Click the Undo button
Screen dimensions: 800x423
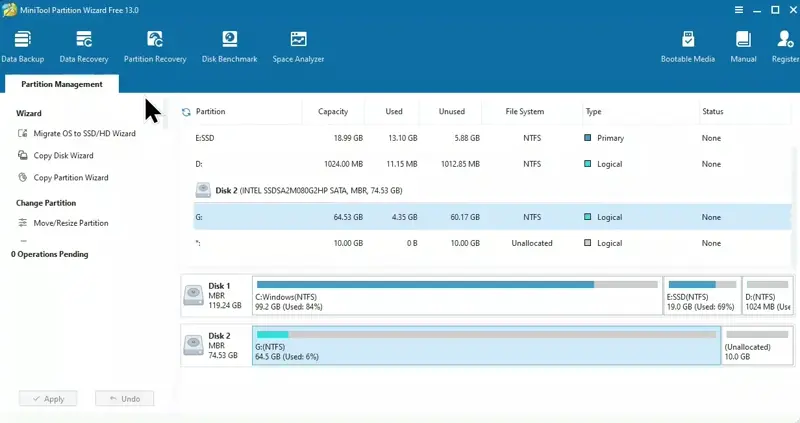pyautogui.click(x=124, y=399)
